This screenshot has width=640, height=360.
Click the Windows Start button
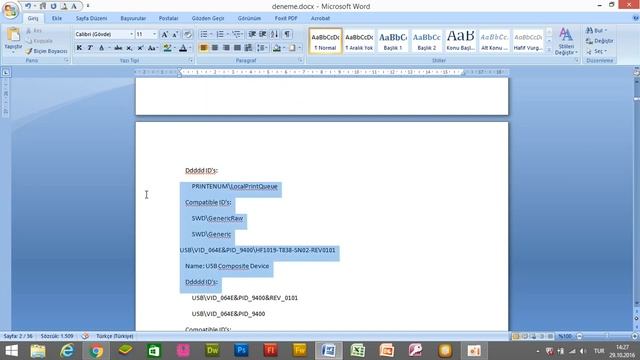click(11, 351)
